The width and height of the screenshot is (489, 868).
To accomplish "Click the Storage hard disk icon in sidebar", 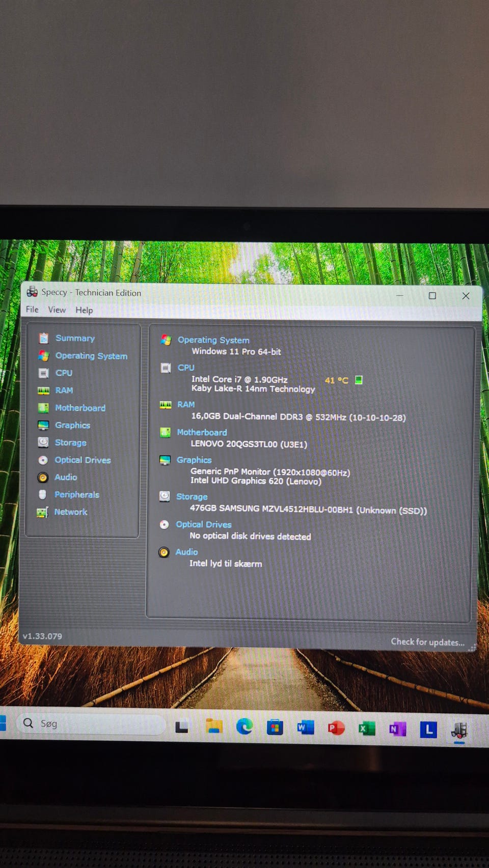I will click(x=43, y=442).
